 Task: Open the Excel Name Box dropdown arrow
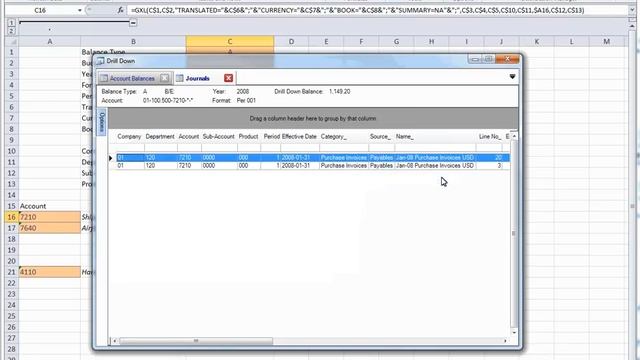[80, 10]
